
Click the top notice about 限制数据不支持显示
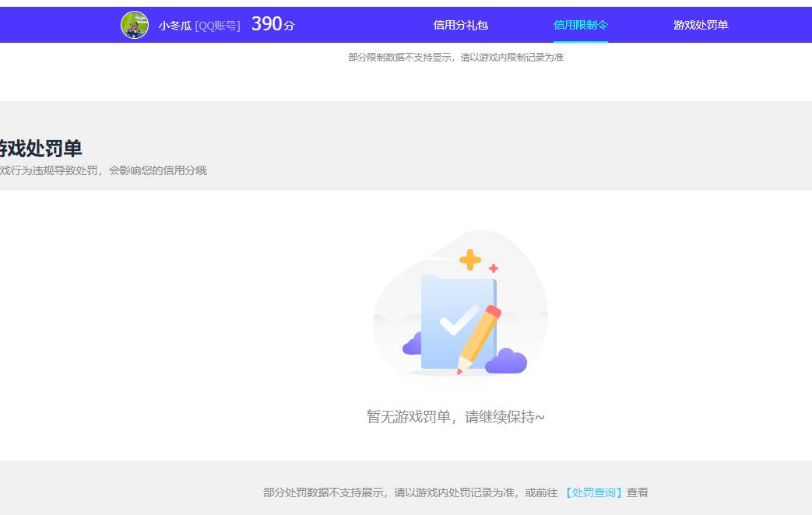coord(457,58)
